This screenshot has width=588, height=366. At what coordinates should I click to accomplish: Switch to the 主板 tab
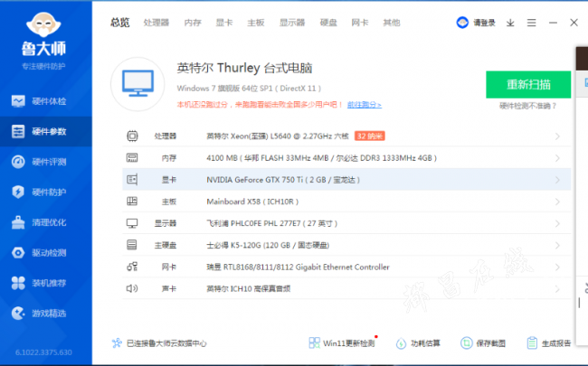click(x=256, y=23)
